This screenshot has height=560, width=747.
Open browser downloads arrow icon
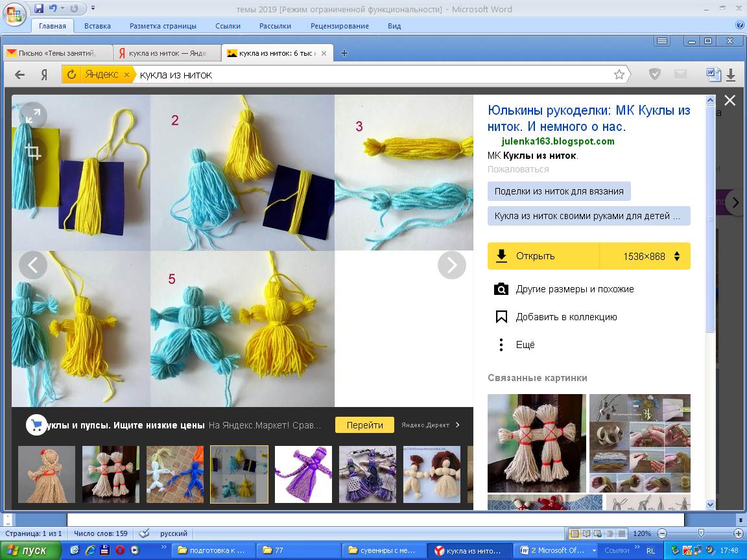[x=731, y=75]
